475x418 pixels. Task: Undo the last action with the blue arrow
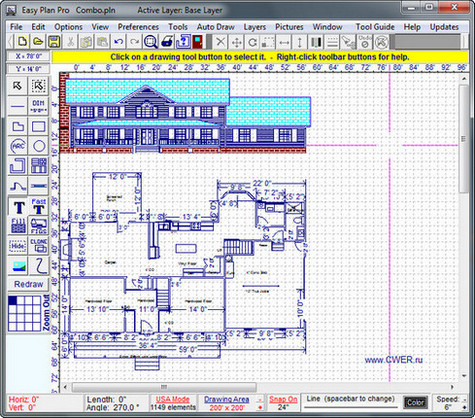pyautogui.click(x=119, y=42)
